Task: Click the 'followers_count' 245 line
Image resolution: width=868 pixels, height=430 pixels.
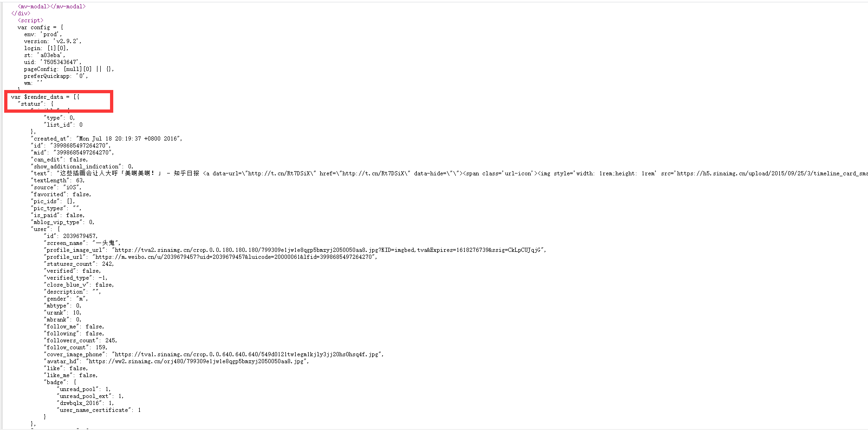Action: [80, 340]
